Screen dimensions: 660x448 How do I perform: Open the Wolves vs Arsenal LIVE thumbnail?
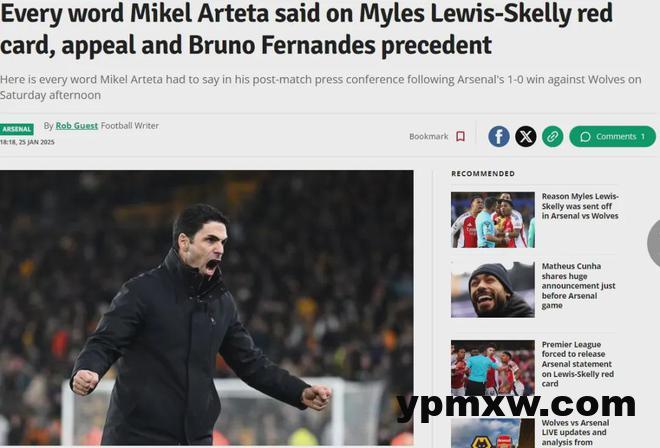(x=493, y=433)
